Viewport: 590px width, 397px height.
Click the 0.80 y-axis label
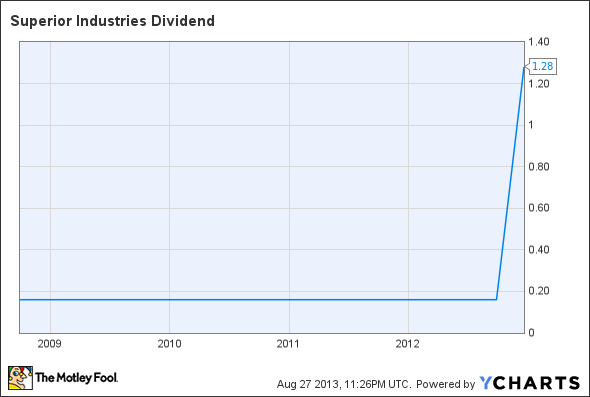click(539, 166)
